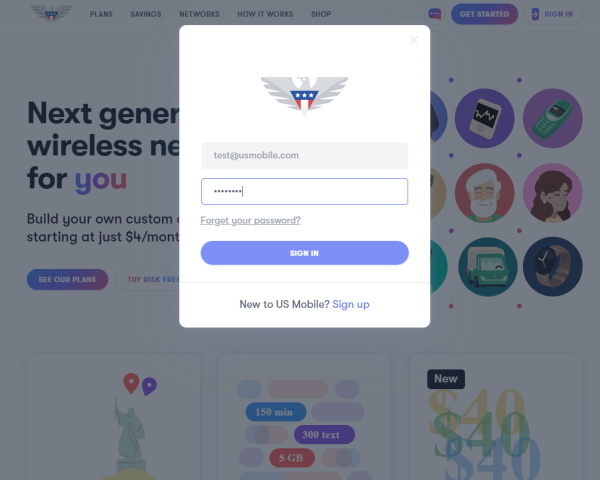Focus the password input field
The image size is (600, 480).
point(305,191)
